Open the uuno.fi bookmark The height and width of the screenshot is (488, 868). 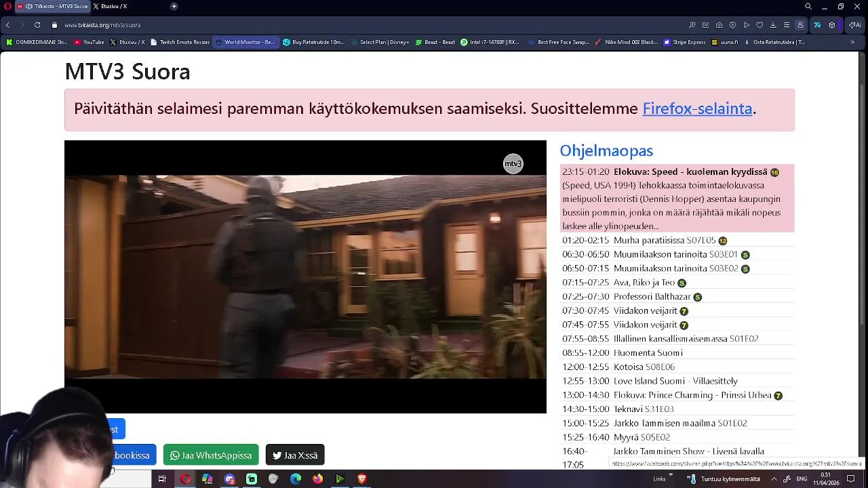pyautogui.click(x=726, y=42)
